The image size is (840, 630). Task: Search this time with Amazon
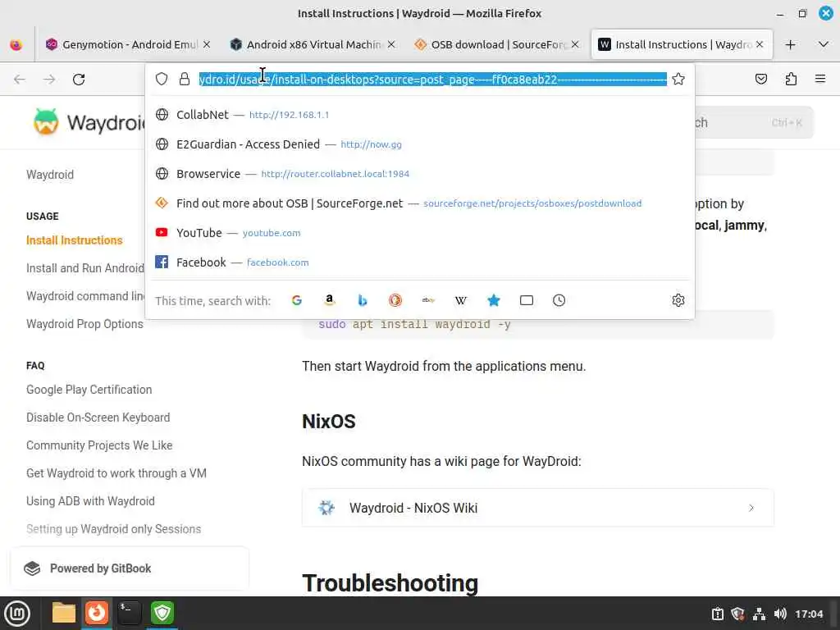click(330, 300)
